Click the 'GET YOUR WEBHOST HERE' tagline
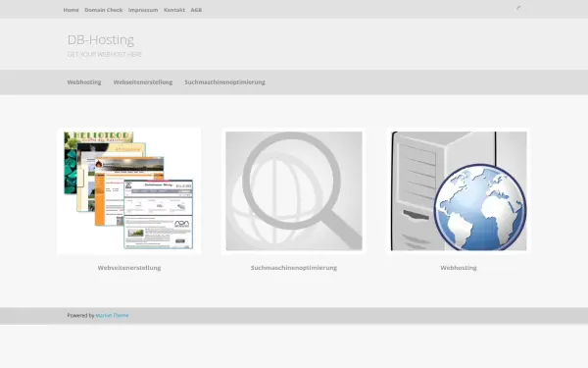The height and width of the screenshot is (368, 588). (x=104, y=54)
